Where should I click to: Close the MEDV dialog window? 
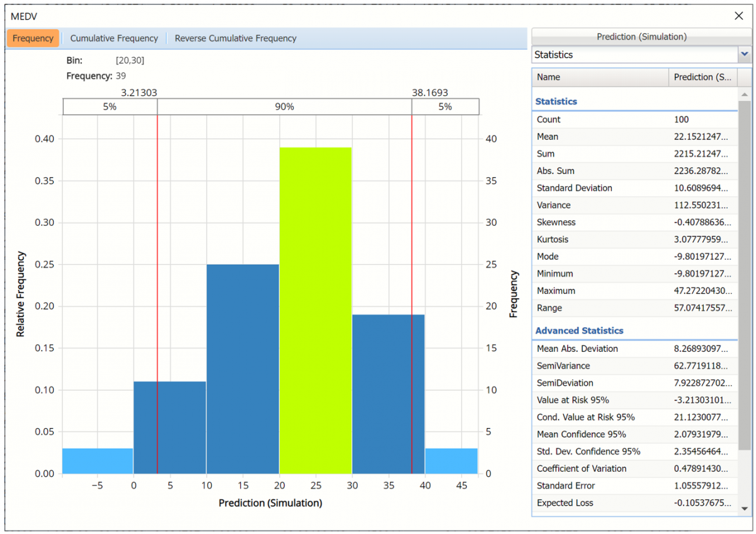click(x=739, y=16)
